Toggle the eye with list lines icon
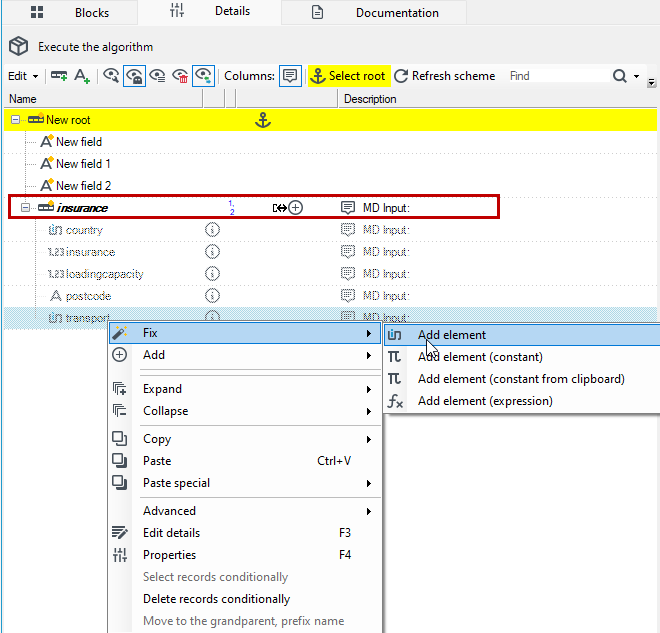The image size is (660, 633). tap(157, 76)
